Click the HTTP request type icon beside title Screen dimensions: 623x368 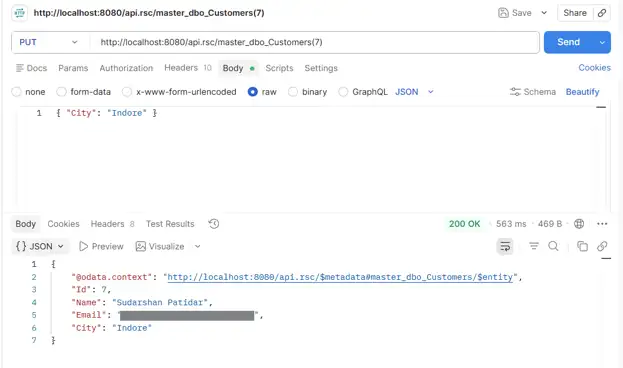tap(19, 13)
